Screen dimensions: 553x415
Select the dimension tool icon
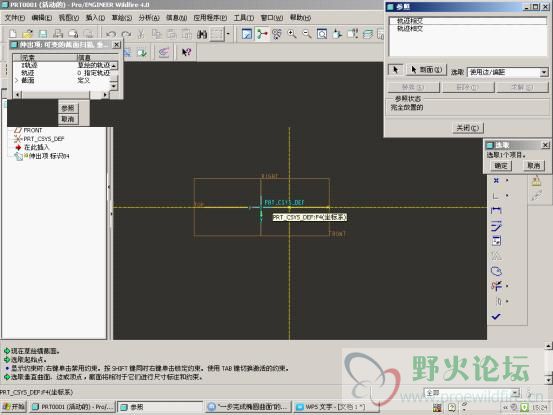(x=496, y=210)
